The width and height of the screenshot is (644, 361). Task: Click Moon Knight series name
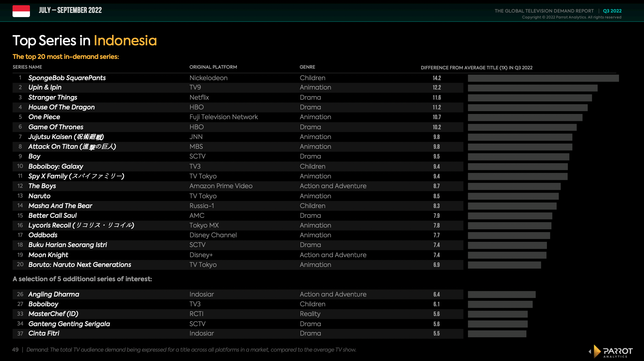click(x=48, y=255)
